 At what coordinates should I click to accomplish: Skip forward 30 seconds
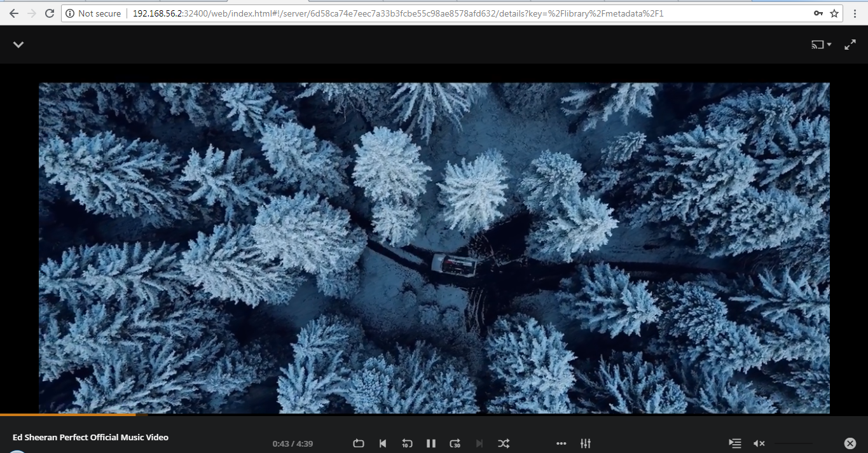[455, 443]
